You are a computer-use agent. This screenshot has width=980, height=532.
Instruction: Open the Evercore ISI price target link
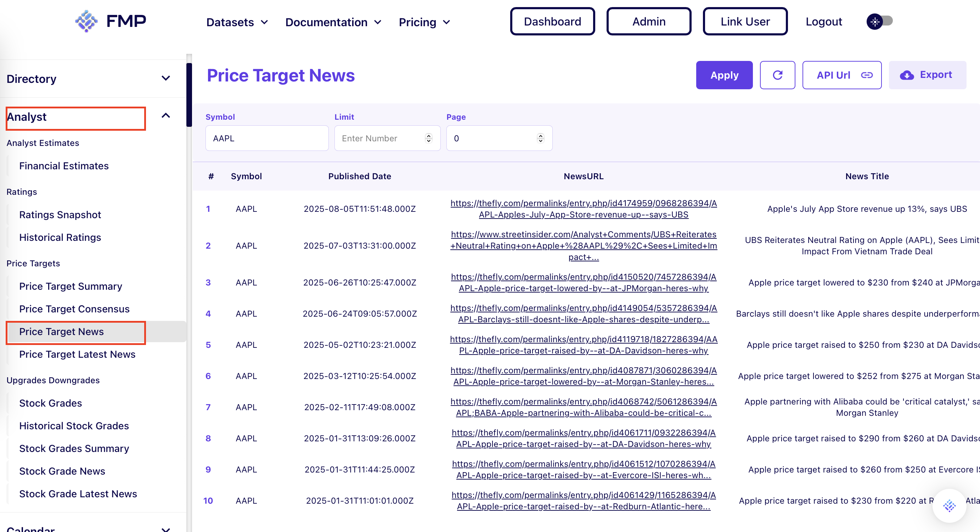(x=583, y=470)
